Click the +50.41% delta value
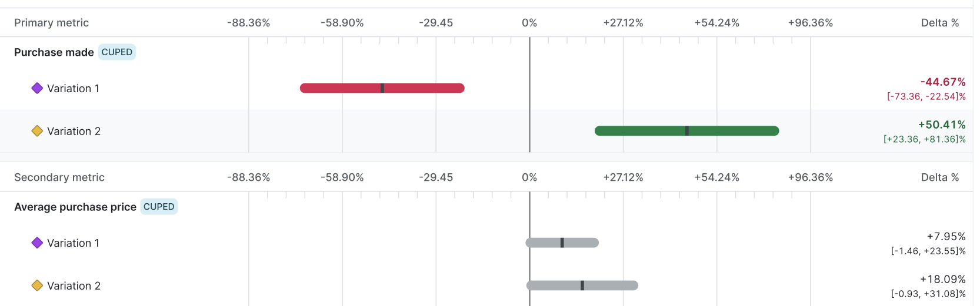This screenshot has height=306, width=980. pyautogui.click(x=942, y=125)
